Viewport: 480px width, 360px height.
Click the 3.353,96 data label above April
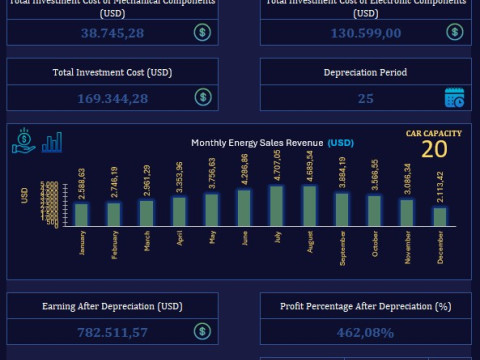tap(179, 177)
